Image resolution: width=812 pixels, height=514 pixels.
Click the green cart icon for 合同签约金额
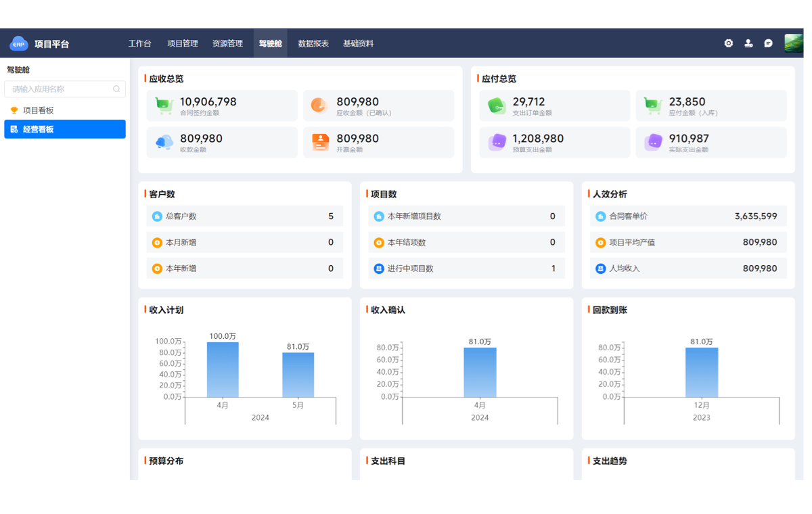point(164,106)
